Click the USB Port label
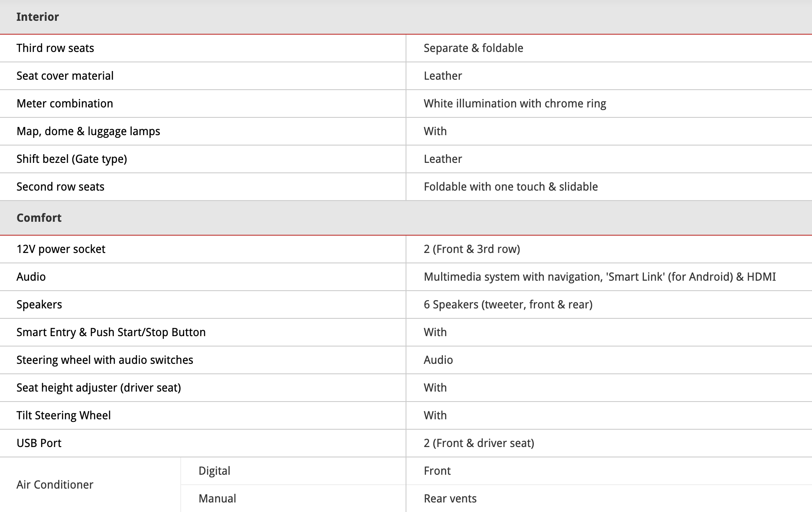 pos(39,443)
